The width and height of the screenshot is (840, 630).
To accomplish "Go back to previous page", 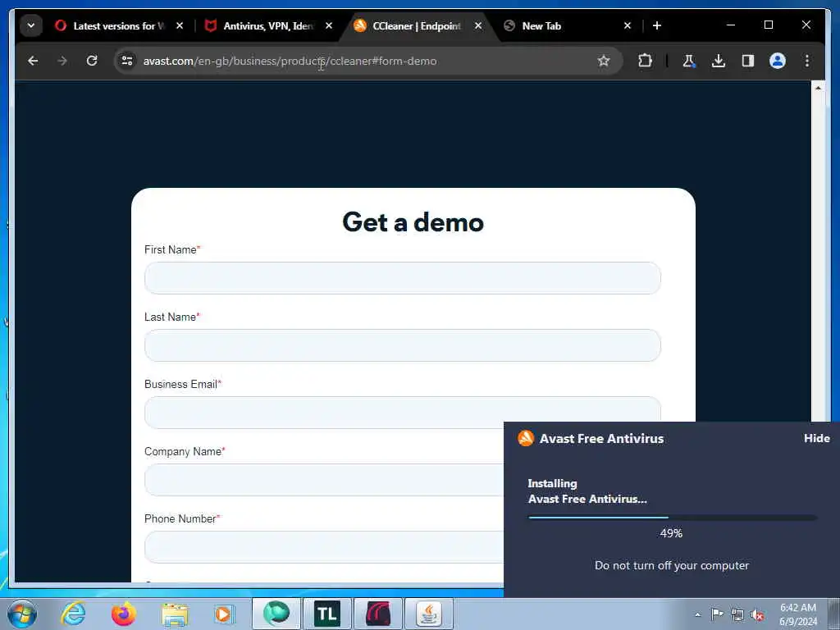I will (x=33, y=61).
